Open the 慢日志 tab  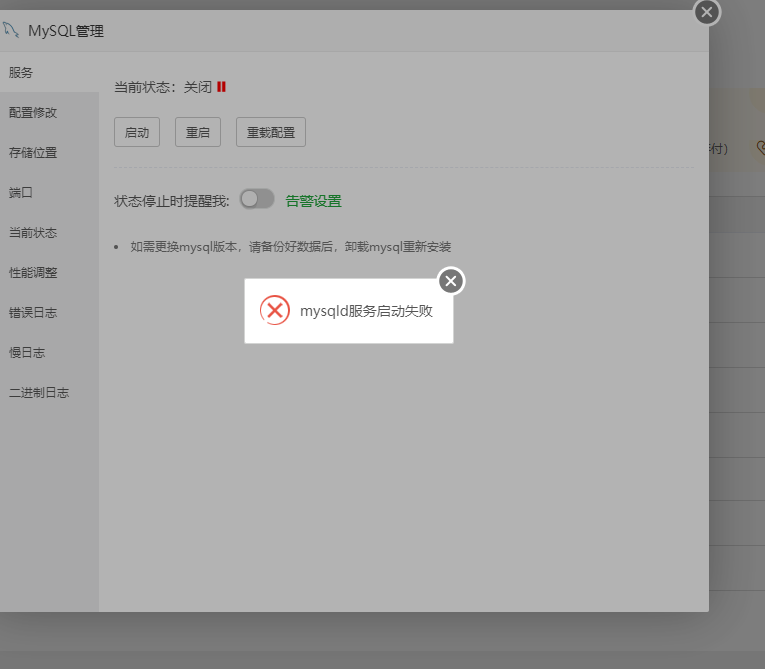pyautogui.click(x=49, y=352)
